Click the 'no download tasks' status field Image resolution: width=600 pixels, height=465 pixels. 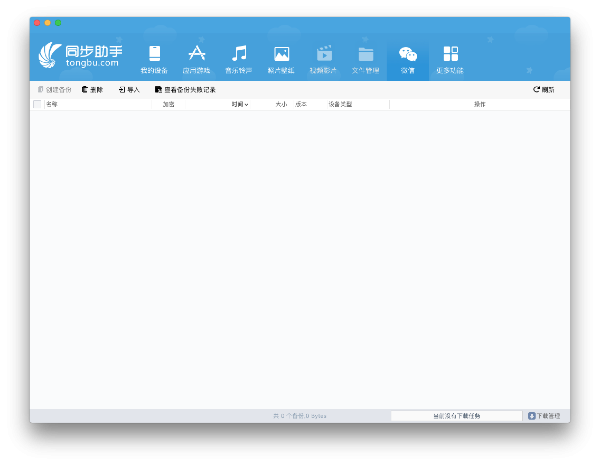pyautogui.click(x=457, y=416)
